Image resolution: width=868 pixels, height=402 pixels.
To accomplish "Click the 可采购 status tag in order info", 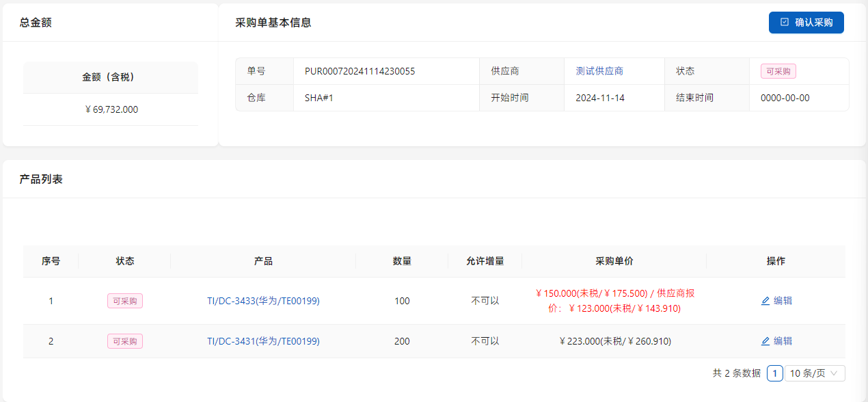I will click(x=778, y=71).
